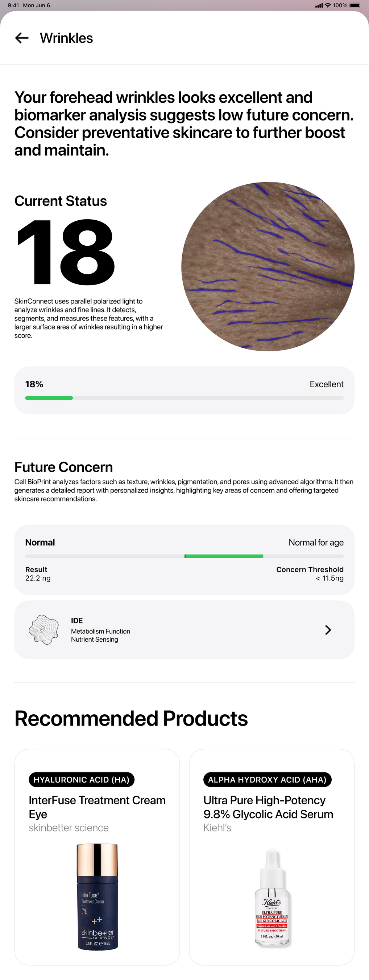Viewport: 369px width, 980px height.
Task: Tap the back arrow icon
Action: (x=22, y=38)
